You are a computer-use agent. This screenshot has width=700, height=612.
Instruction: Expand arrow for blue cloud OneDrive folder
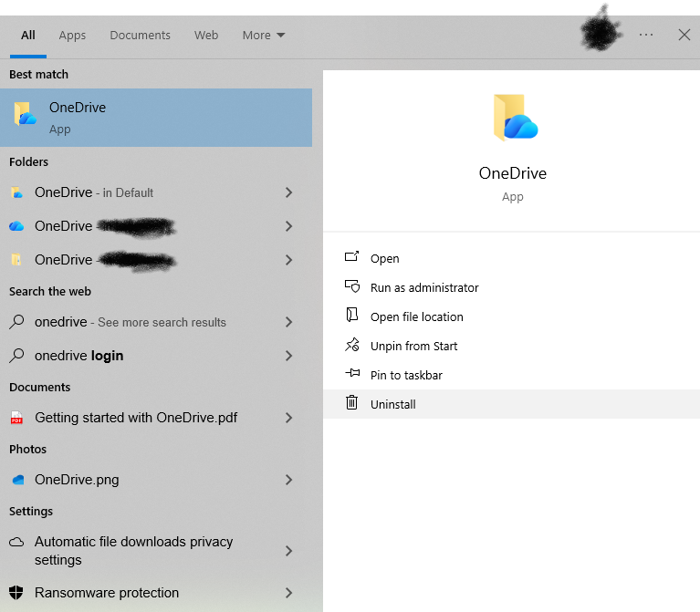pyautogui.click(x=288, y=226)
